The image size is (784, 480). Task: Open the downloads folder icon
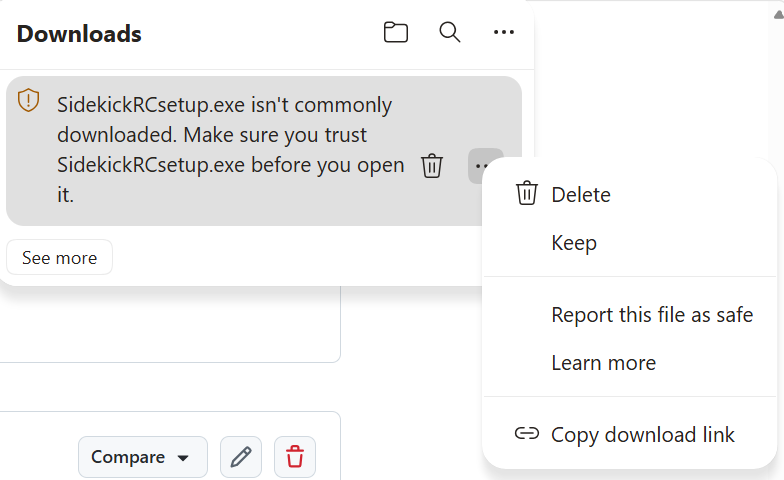point(396,32)
